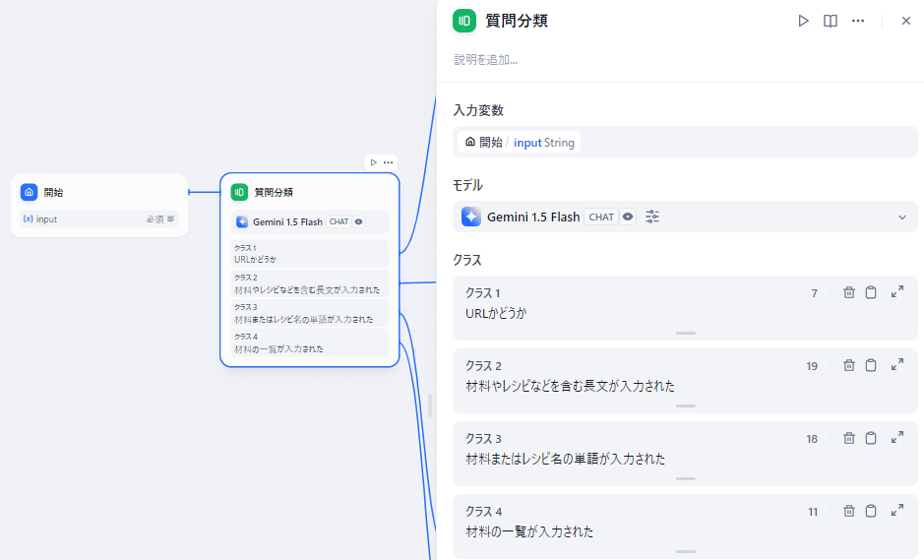
Task: Expand the クラス 1 editor to fullscreen
Action: tap(896, 292)
